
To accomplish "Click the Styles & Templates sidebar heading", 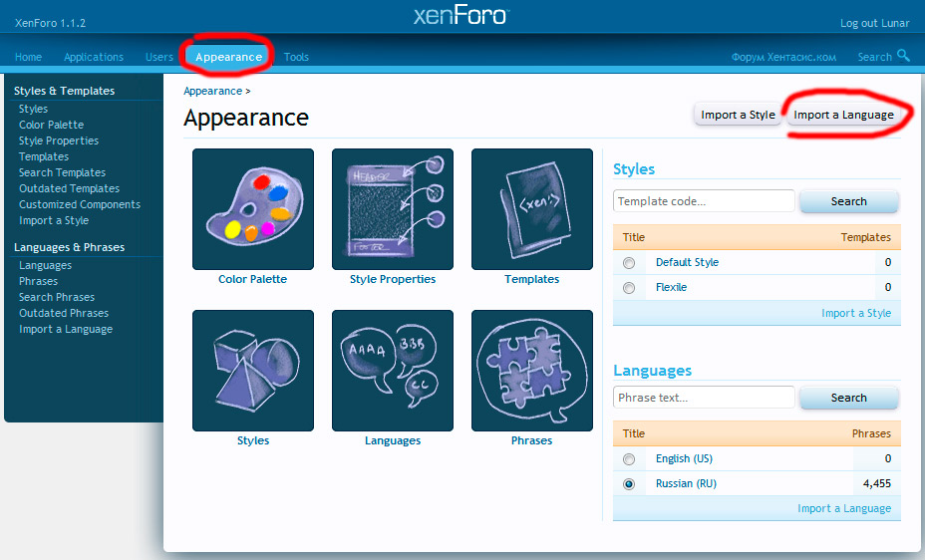I will point(65,91).
